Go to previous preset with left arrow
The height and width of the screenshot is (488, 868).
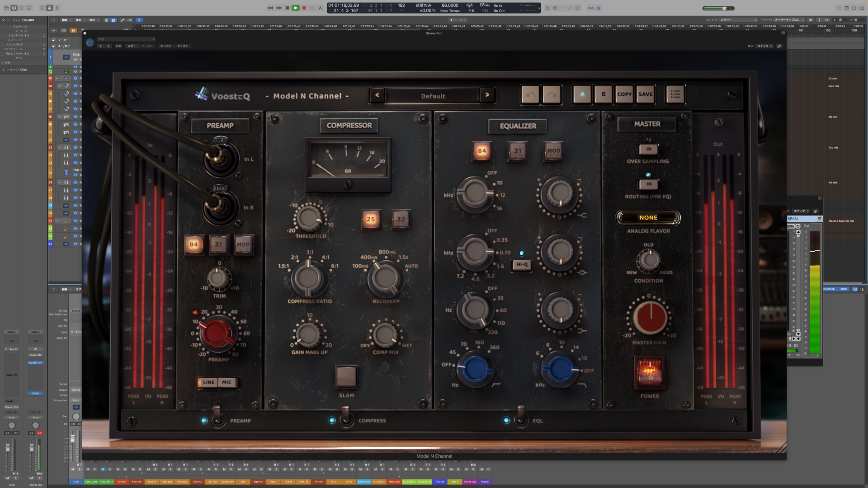pos(377,95)
